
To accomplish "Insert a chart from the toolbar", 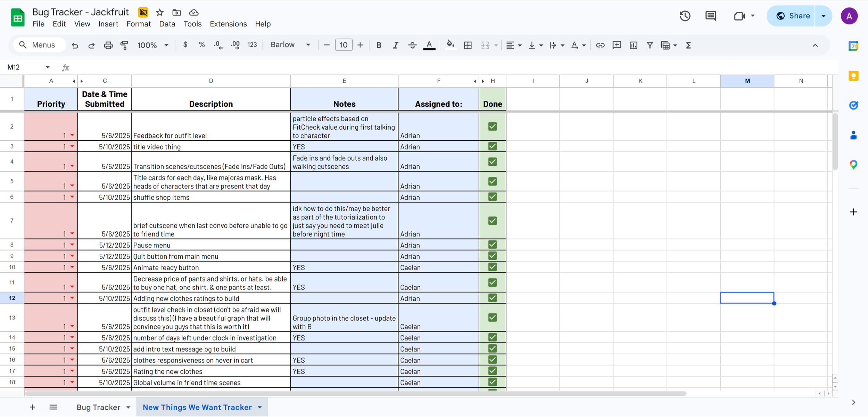I will pyautogui.click(x=633, y=45).
